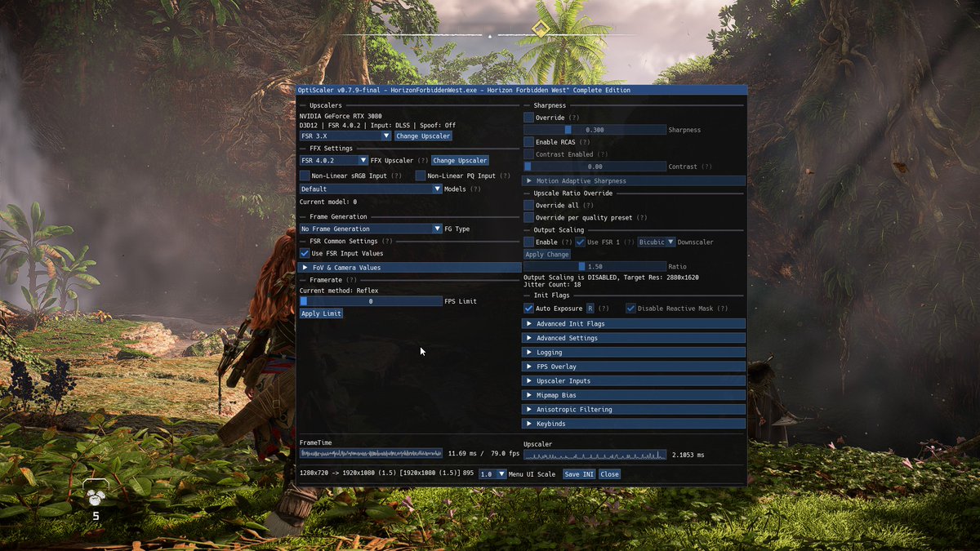This screenshot has height=551, width=980.
Task: Click the help (?) icon next to Override per quality preset
Action: tap(642, 217)
